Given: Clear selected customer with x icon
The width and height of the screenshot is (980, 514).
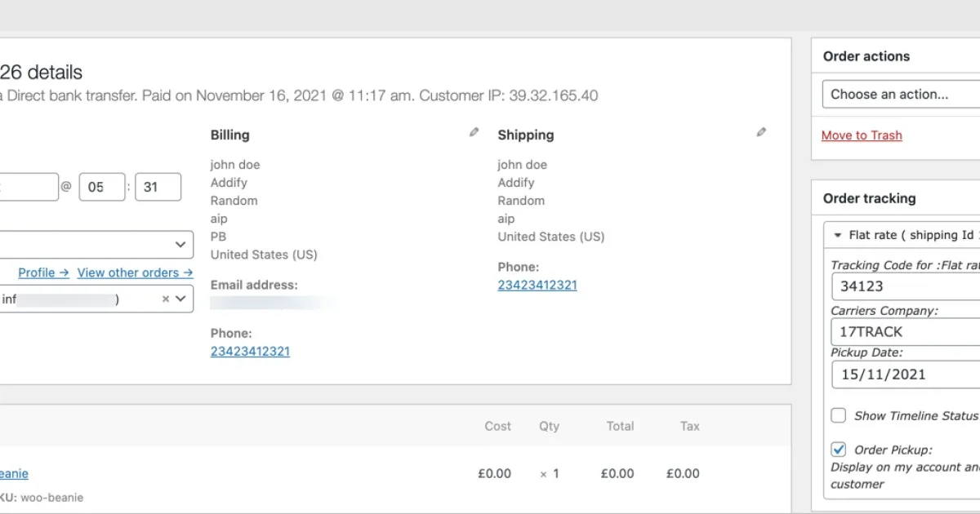Looking at the screenshot, I should pos(165,299).
